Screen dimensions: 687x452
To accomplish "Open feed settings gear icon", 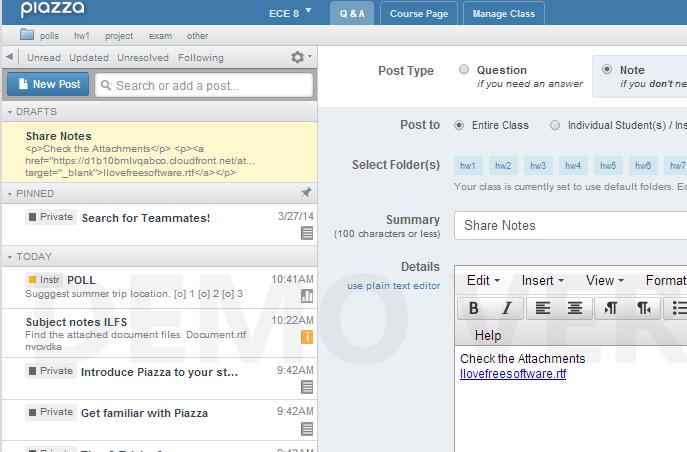I will point(297,57).
